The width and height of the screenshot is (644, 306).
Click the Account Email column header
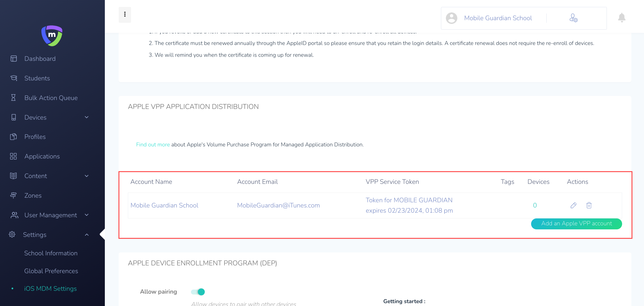point(257,182)
